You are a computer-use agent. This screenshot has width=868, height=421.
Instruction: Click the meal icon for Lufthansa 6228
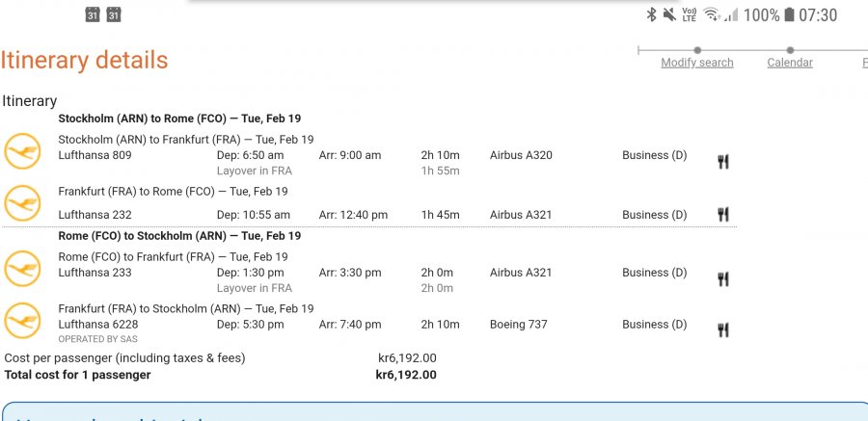pos(722,330)
